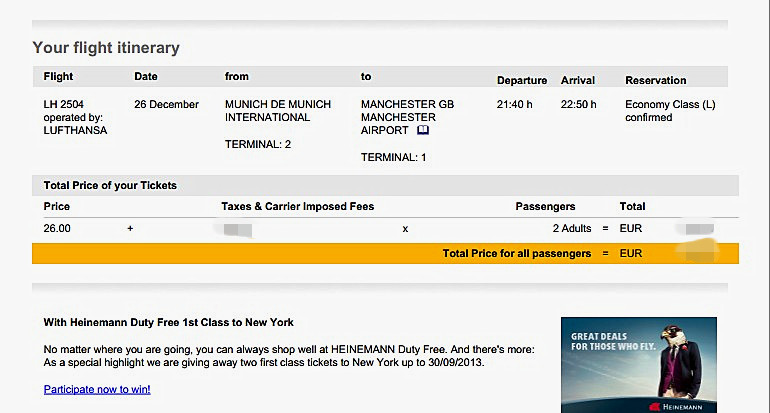The height and width of the screenshot is (413, 770).
Task: Click the 'Departure' column header
Action: click(x=522, y=80)
